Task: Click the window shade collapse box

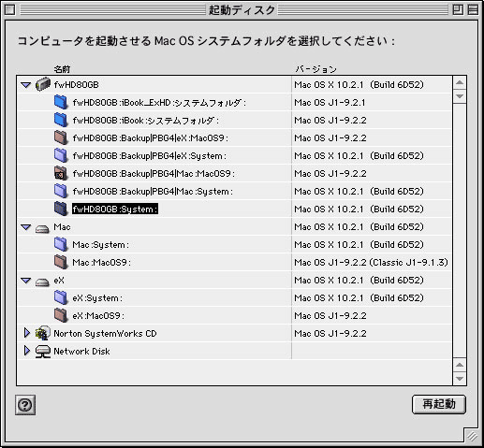Action: click(473, 10)
